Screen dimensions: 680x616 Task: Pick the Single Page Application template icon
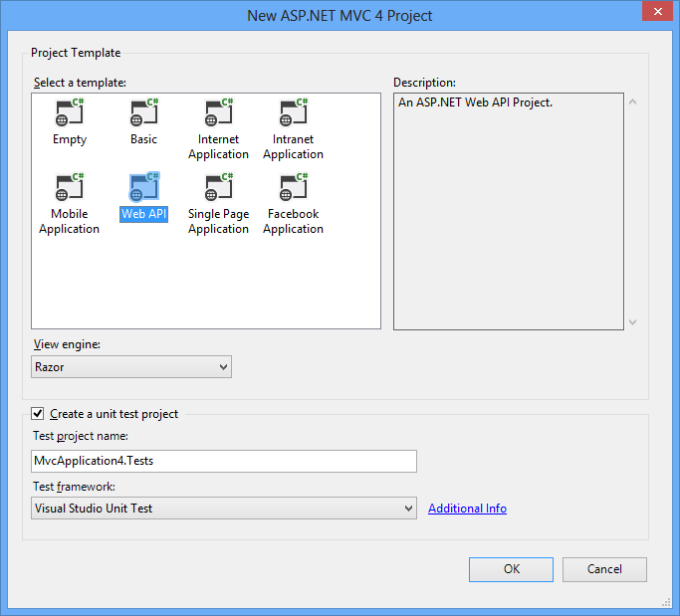[x=219, y=187]
